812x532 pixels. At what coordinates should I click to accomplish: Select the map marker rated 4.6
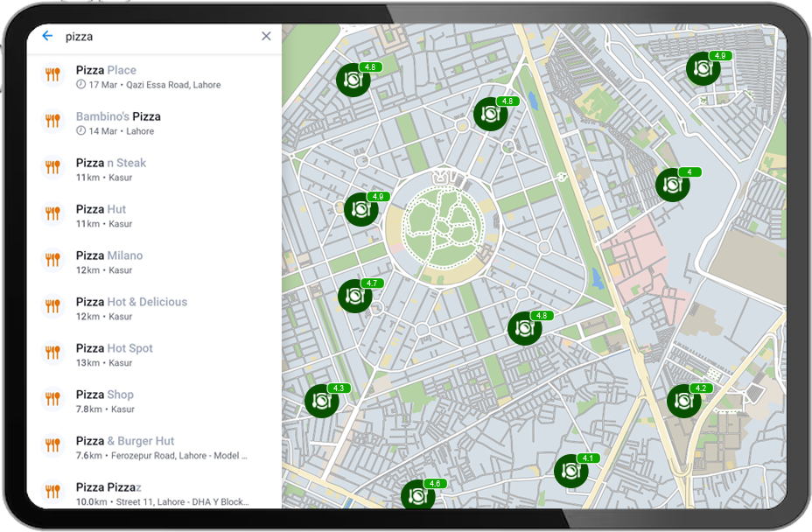click(x=417, y=495)
